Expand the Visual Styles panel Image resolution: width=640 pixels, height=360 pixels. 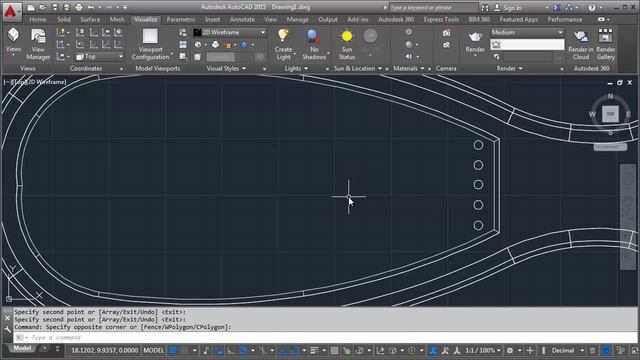click(226, 69)
